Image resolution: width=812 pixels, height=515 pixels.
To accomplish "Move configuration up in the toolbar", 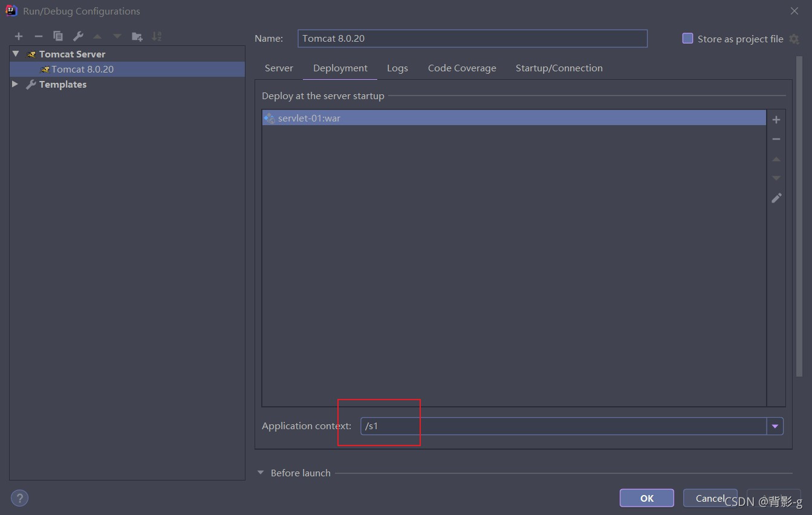I will coord(97,36).
